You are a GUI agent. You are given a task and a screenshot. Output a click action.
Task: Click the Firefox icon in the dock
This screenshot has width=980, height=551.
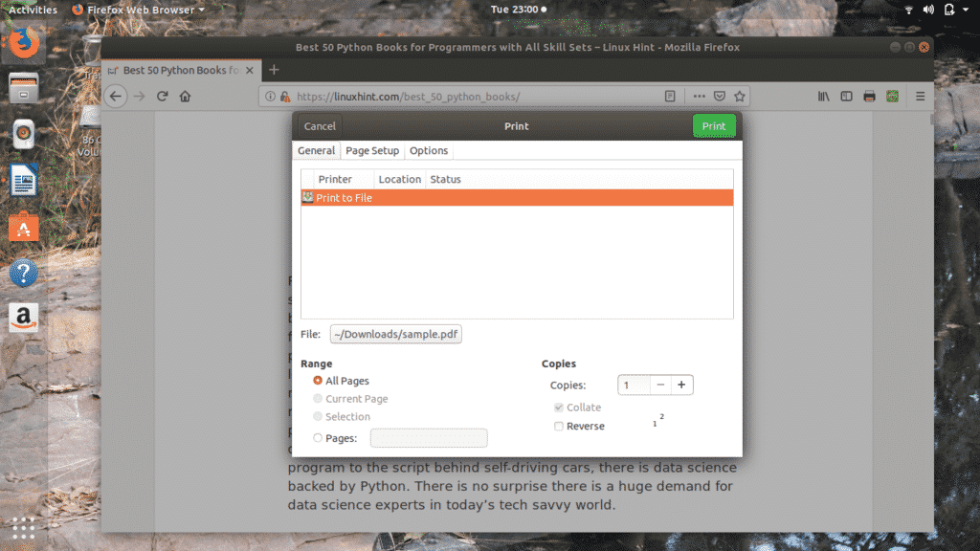click(x=24, y=44)
